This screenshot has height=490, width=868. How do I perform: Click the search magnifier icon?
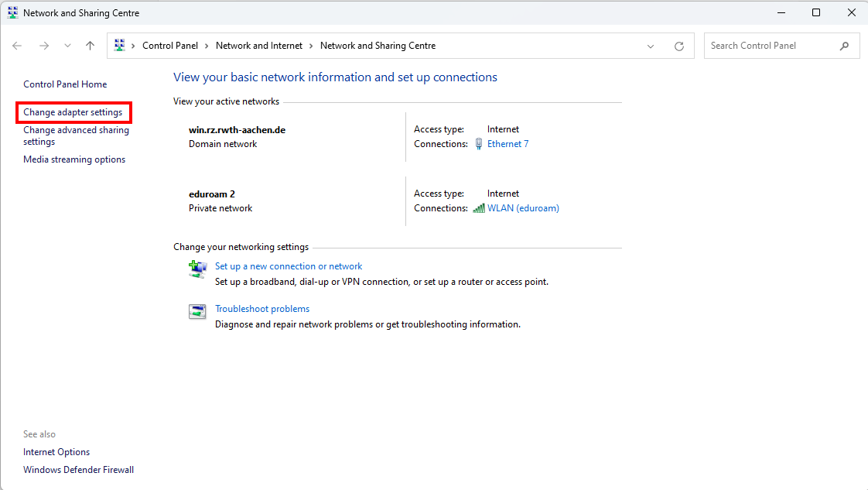click(x=844, y=46)
